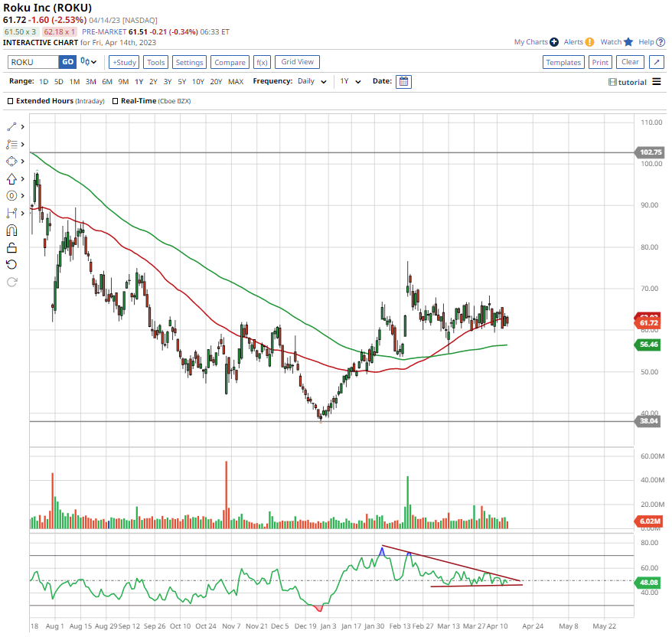Enable the Real-Time Cboe BZX checkbox

click(x=115, y=101)
